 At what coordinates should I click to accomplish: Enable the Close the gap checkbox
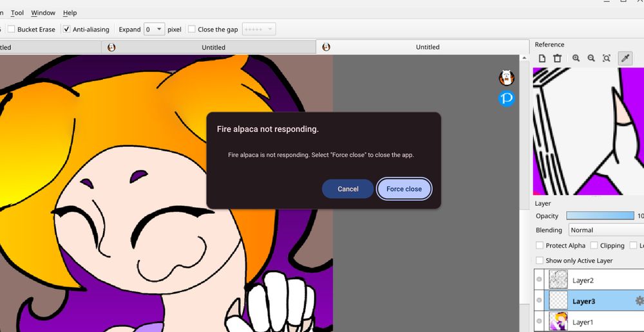coord(192,29)
